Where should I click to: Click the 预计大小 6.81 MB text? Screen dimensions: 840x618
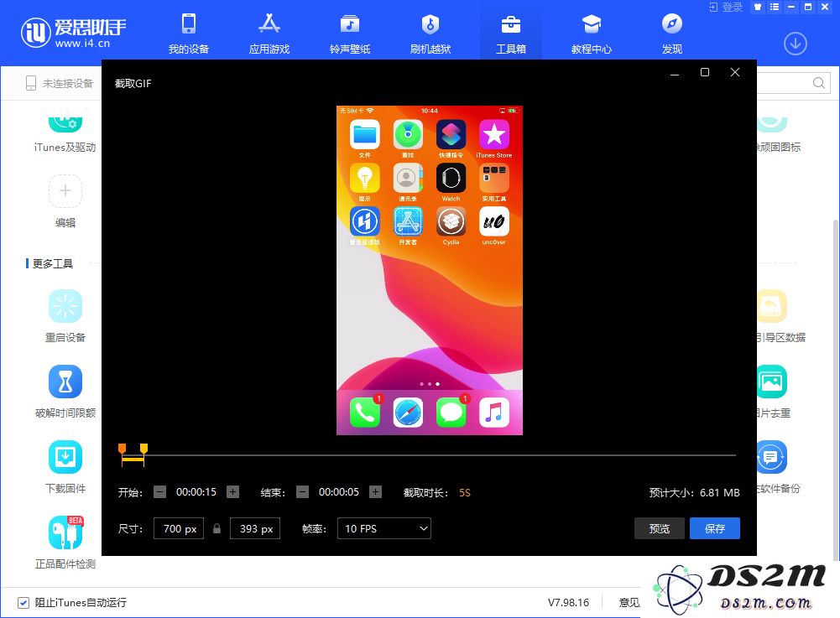pyautogui.click(x=694, y=493)
